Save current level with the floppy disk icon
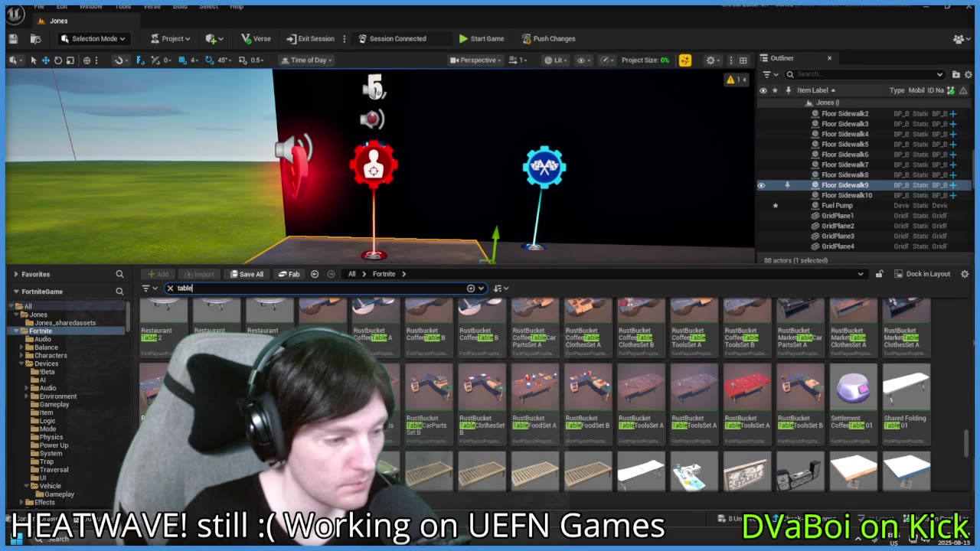This screenshot has height=551, width=980. [x=13, y=38]
